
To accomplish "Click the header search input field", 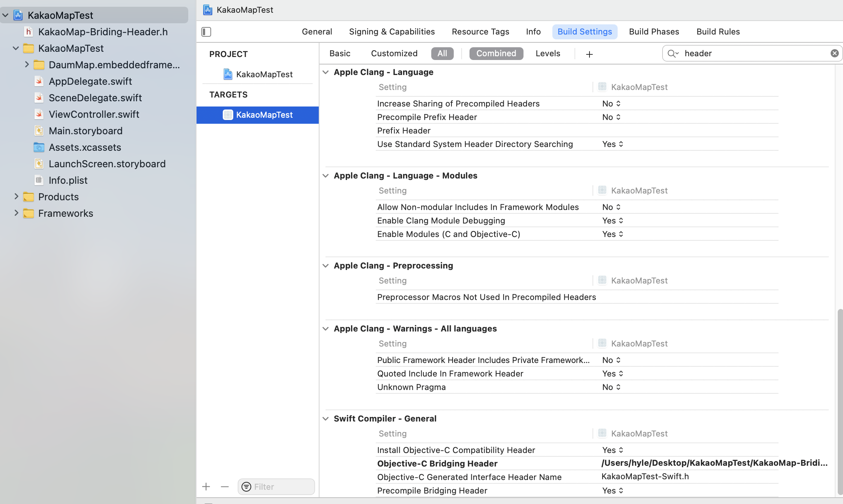I will coord(752,53).
